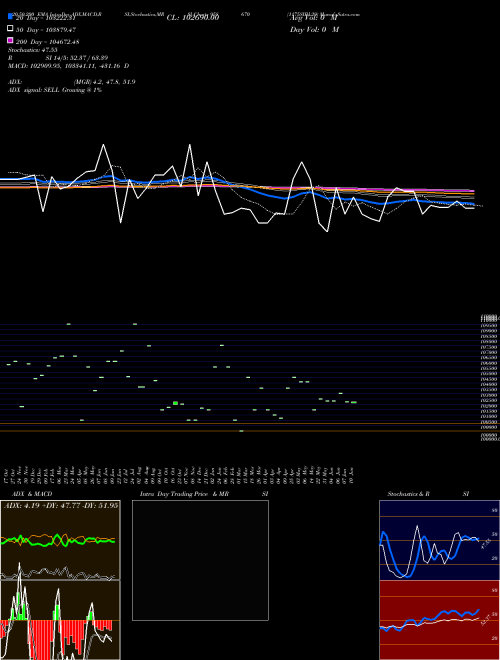Screen dimensions: 500x660
Task: Open the blue stochastics chart panel
Action: [439, 540]
